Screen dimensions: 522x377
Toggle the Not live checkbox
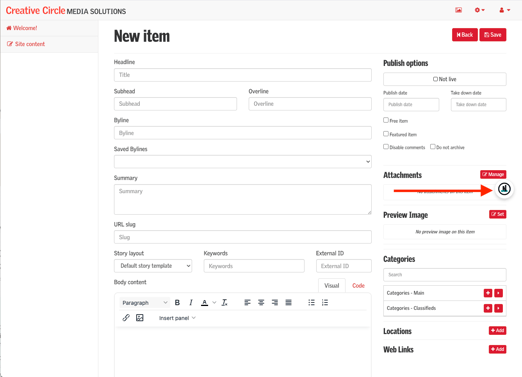pos(435,79)
